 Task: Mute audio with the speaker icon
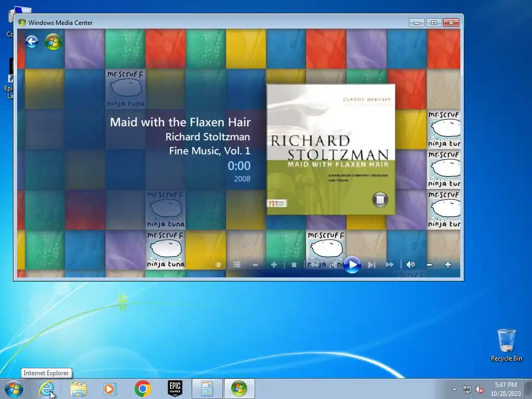410,264
